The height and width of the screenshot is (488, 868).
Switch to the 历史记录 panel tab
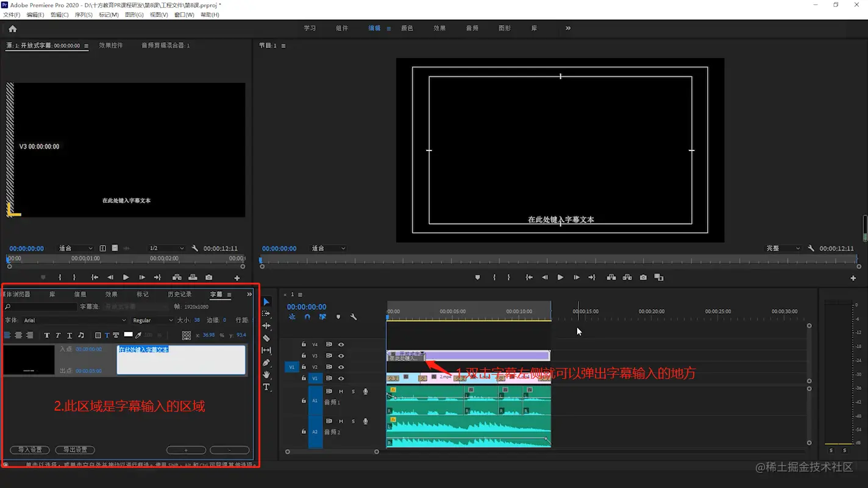click(x=179, y=295)
